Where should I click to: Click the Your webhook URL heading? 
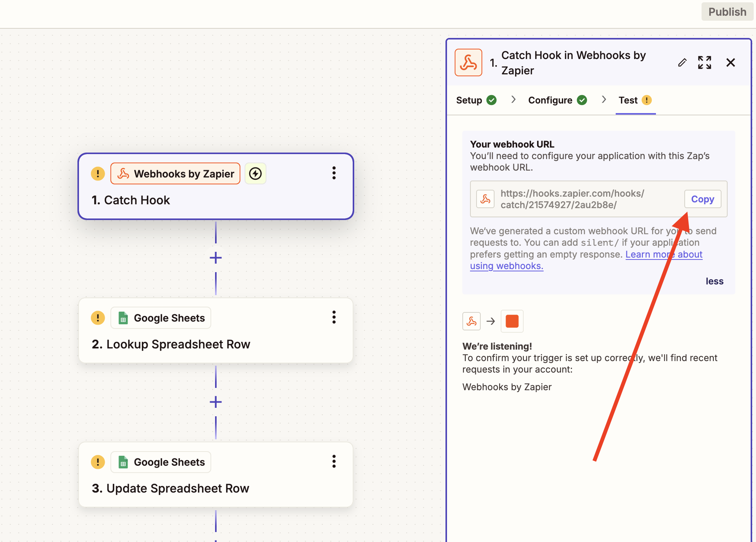point(512,144)
